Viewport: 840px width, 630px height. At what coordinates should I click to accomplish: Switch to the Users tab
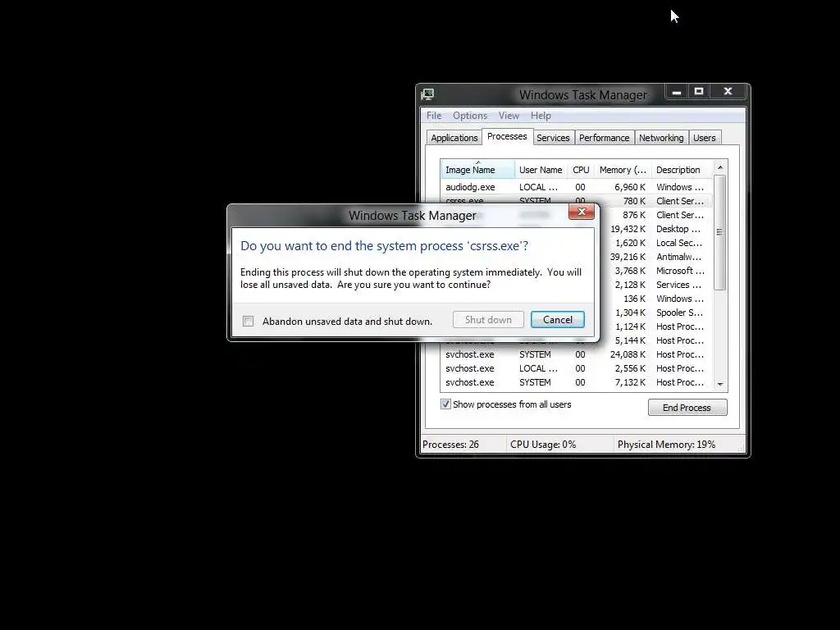coord(705,138)
